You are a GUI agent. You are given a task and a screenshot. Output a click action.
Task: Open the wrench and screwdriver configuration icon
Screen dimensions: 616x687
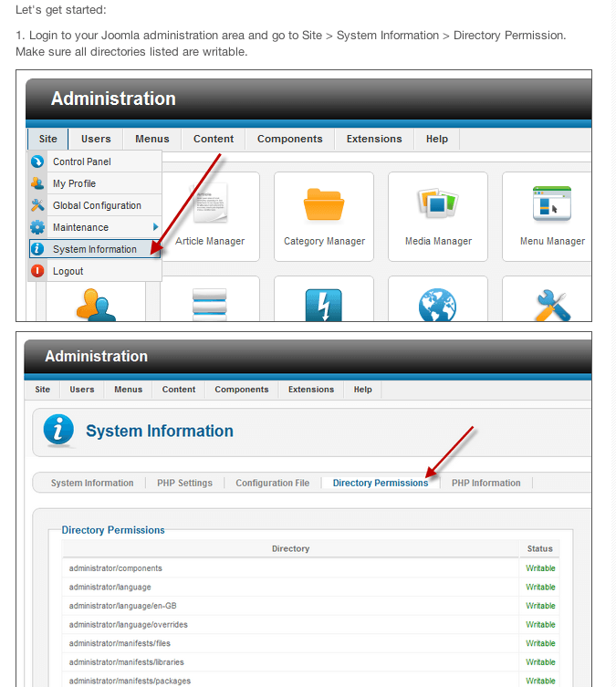[x=553, y=306]
